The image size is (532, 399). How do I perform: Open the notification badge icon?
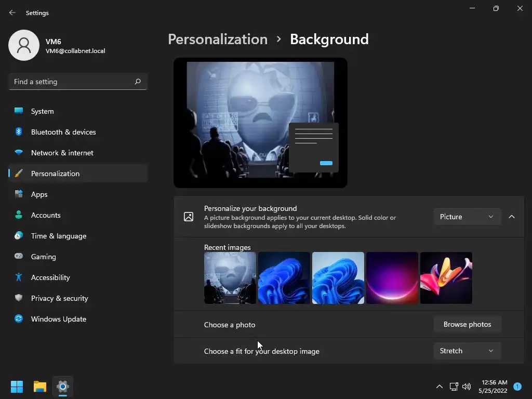pos(517,387)
